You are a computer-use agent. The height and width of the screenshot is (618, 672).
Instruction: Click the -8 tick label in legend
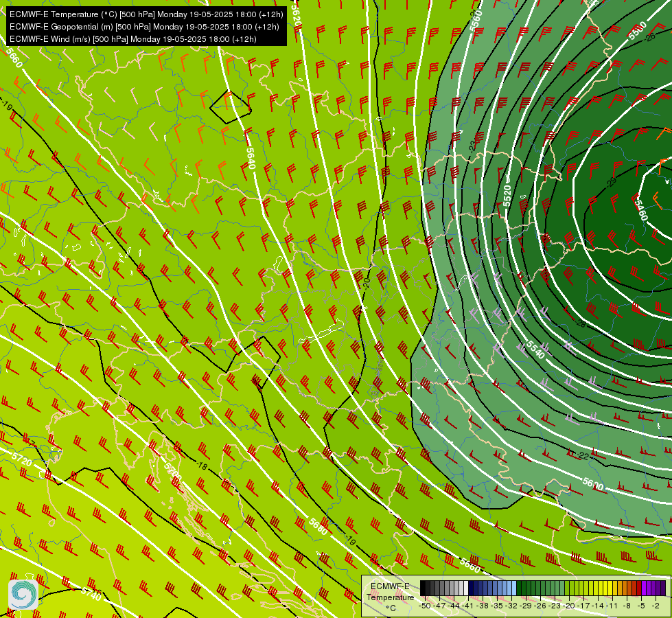pos(627,606)
